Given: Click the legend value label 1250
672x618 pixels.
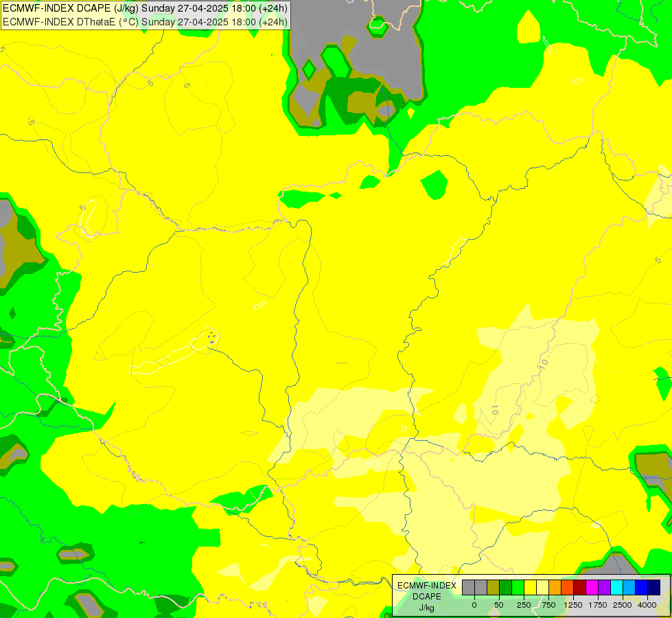Looking at the screenshot, I should pos(573,605).
